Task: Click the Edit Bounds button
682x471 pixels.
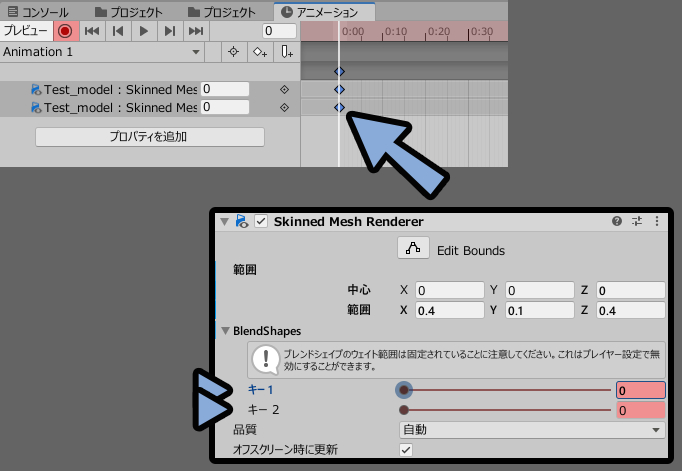Action: click(413, 248)
